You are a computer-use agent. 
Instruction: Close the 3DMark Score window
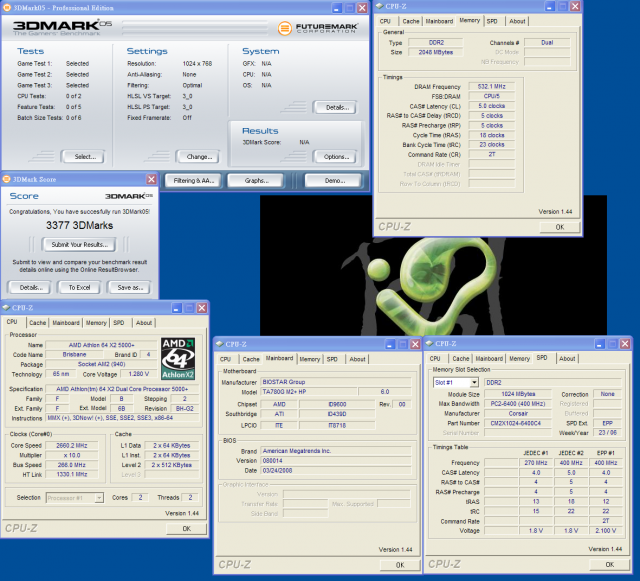[x=151, y=179]
